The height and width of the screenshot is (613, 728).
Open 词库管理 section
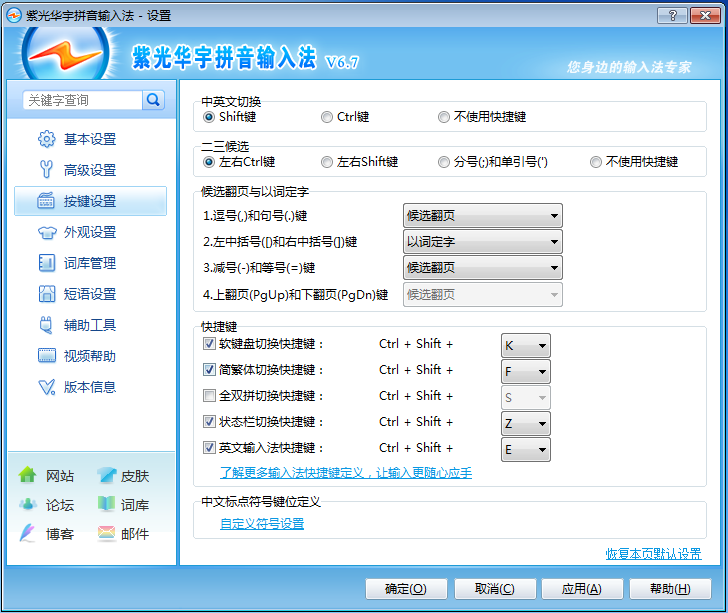click(x=91, y=263)
